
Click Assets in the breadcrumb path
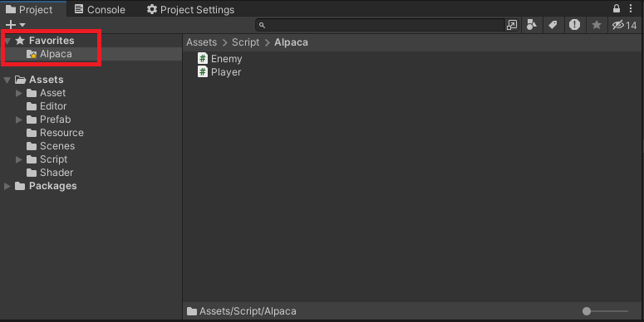201,42
